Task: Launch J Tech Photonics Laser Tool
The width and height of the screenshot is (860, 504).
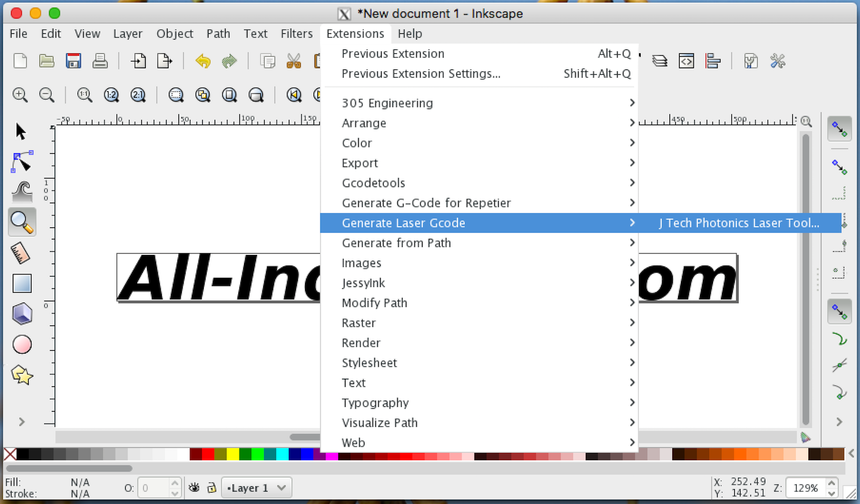Action: tap(739, 223)
